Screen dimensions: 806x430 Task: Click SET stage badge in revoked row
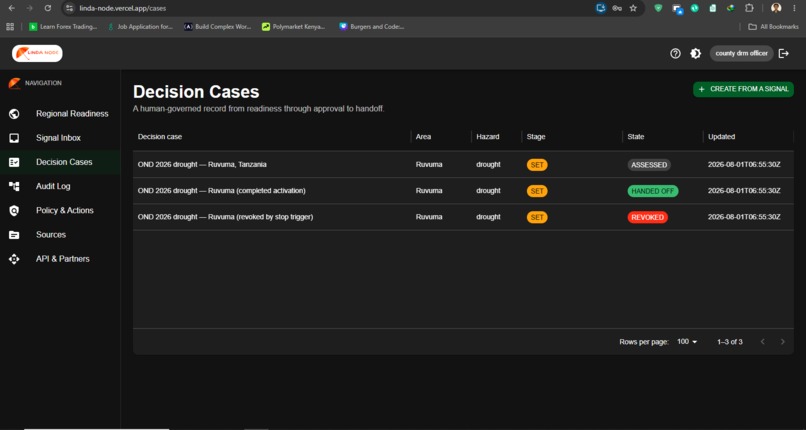537,217
